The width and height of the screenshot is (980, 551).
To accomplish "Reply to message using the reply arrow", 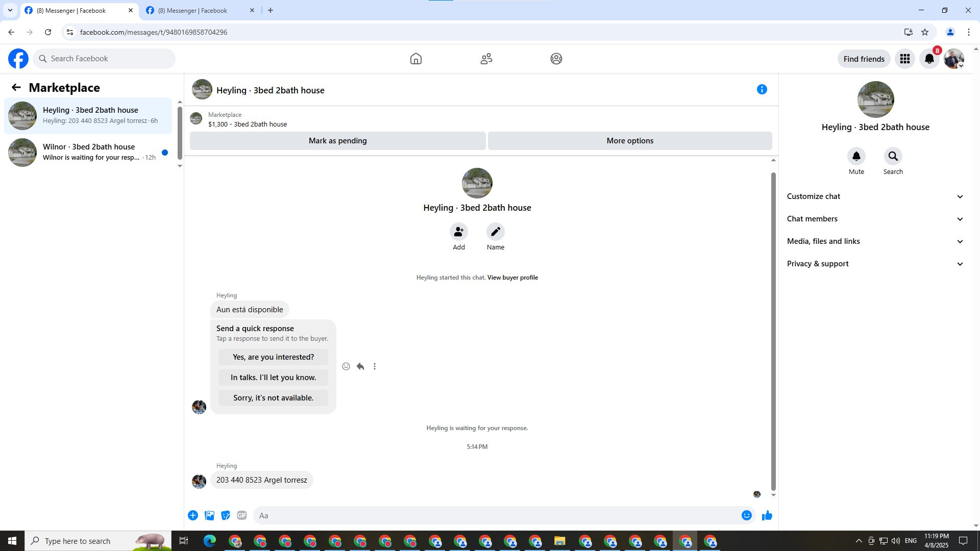I will tap(360, 366).
